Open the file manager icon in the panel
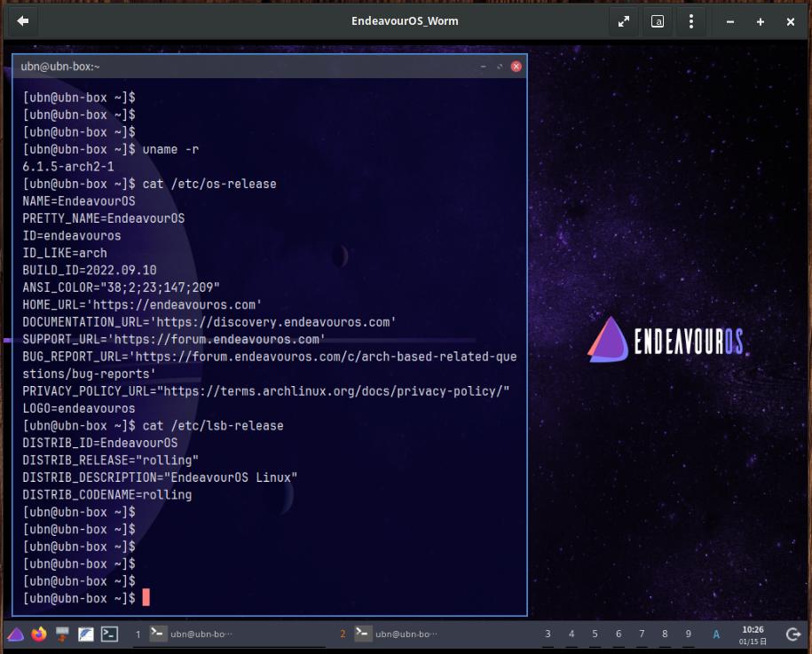The width and height of the screenshot is (812, 654). coord(62,634)
